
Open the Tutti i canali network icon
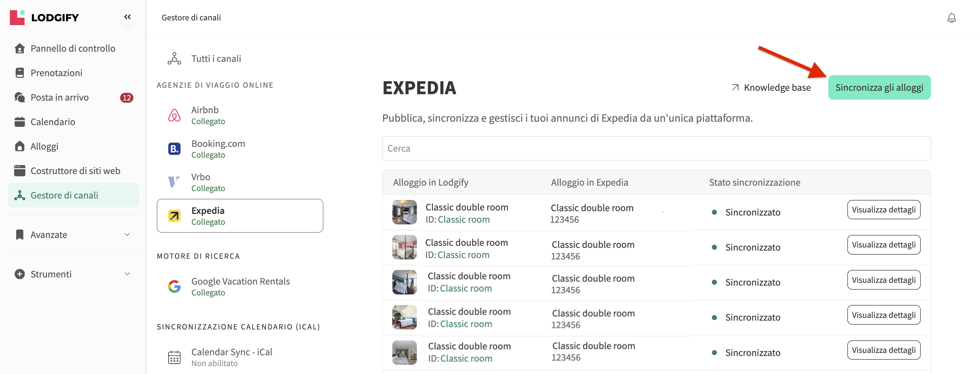click(x=174, y=58)
